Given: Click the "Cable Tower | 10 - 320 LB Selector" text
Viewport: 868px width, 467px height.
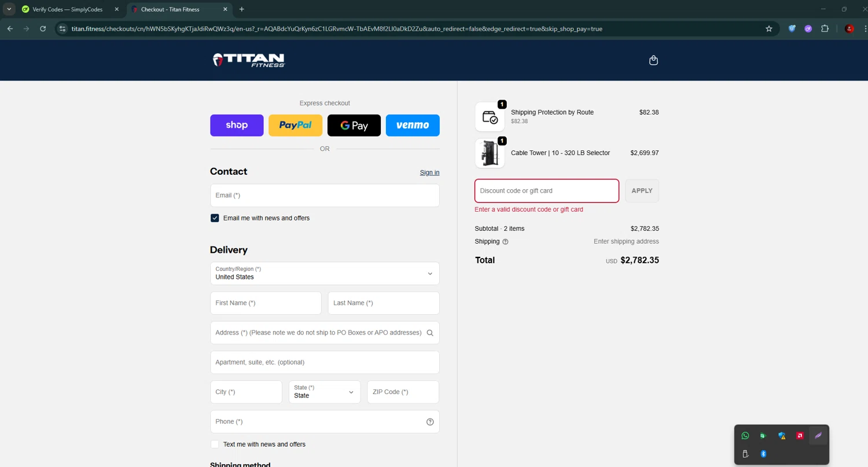Looking at the screenshot, I should (x=560, y=153).
